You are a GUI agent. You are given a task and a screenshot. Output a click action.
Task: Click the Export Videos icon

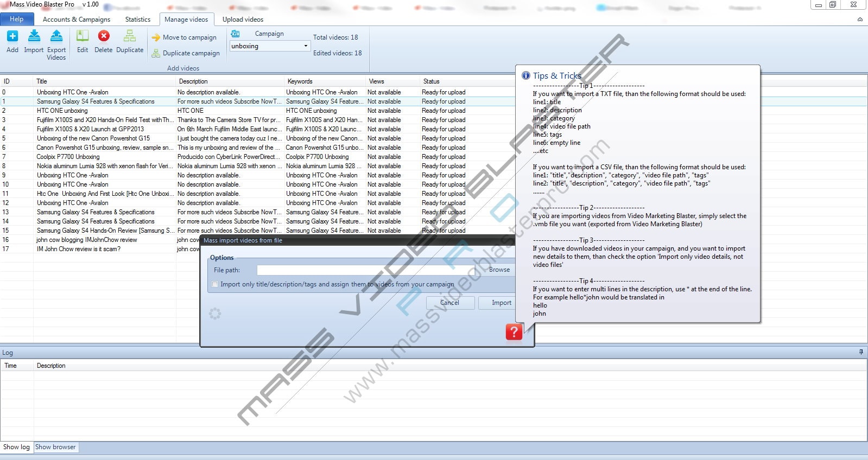[56, 36]
